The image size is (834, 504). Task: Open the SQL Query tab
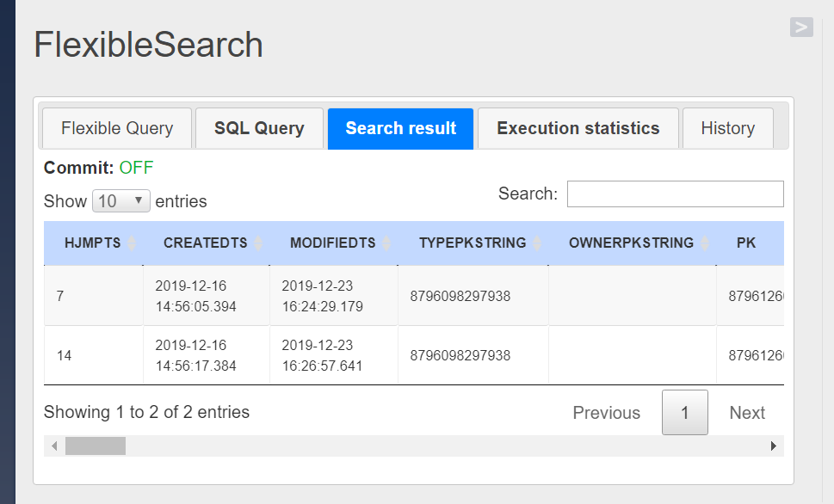click(259, 129)
